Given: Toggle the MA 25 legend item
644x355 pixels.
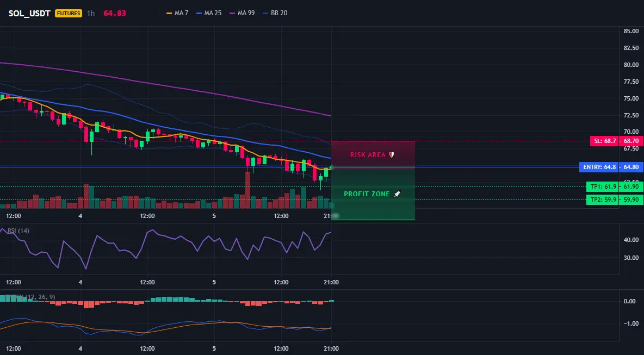Looking at the screenshot, I should point(209,13).
